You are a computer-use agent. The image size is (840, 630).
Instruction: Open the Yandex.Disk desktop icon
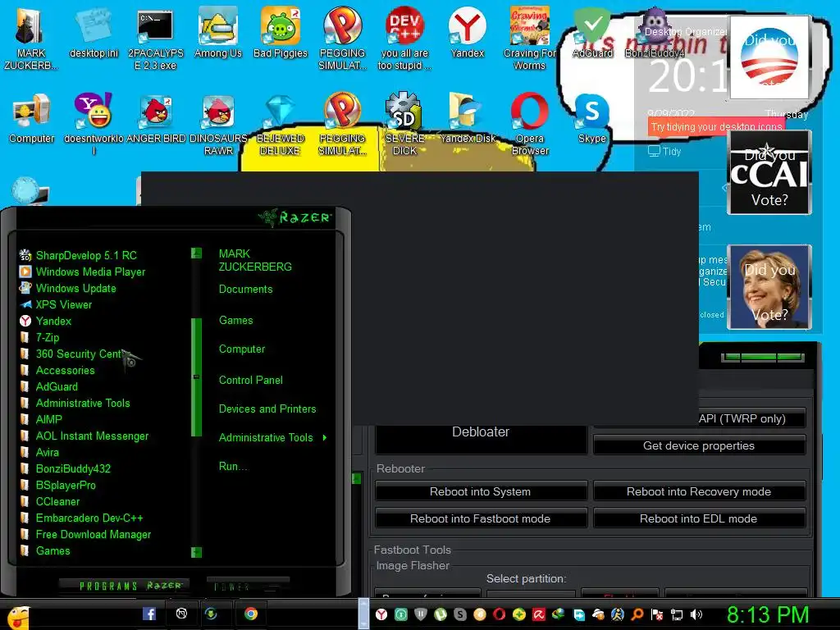[467, 118]
